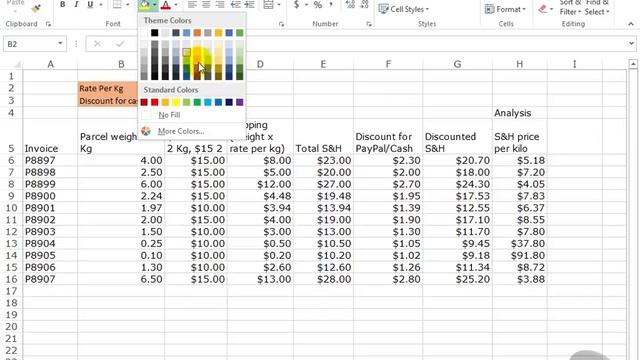Select invoice cell P8907

[50, 279]
